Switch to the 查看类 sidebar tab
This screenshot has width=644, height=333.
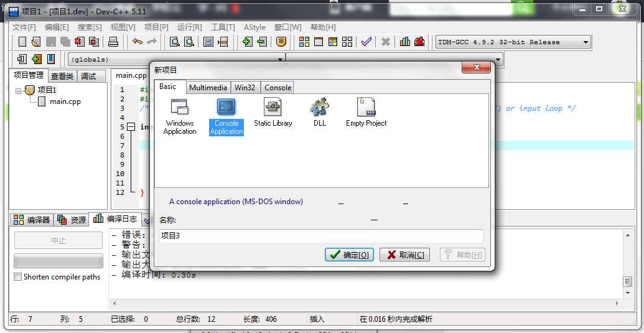[x=62, y=77]
